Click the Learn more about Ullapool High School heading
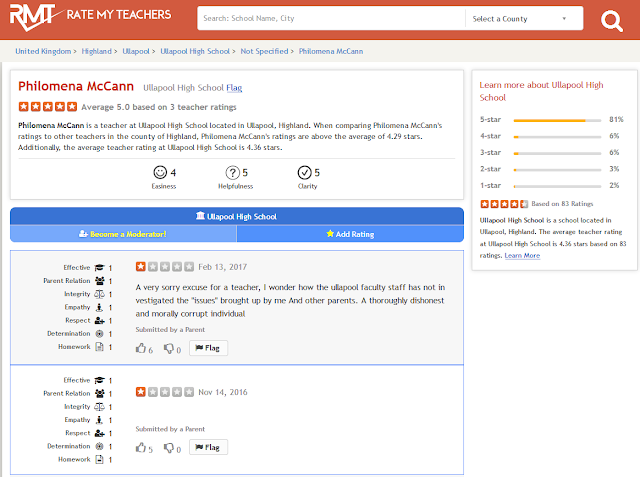The width and height of the screenshot is (640, 477). 541,91
